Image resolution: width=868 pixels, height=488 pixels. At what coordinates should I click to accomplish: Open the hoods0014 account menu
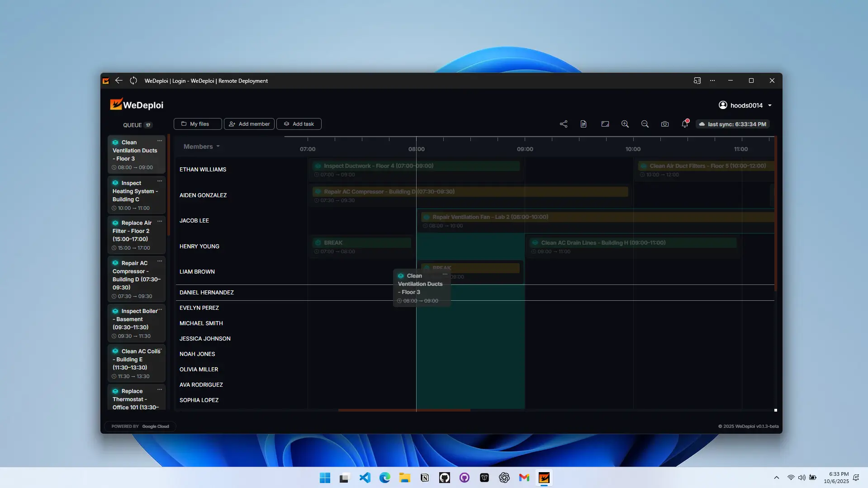tap(745, 105)
